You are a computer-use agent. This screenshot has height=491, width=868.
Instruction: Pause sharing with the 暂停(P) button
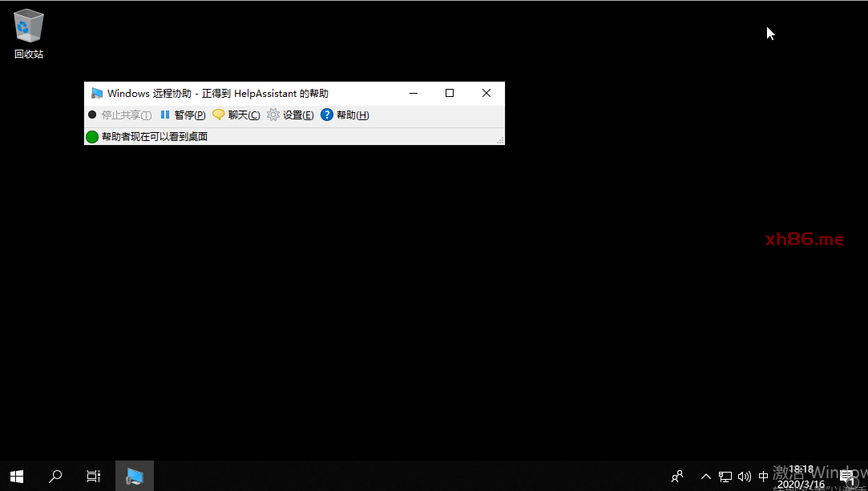coord(183,115)
